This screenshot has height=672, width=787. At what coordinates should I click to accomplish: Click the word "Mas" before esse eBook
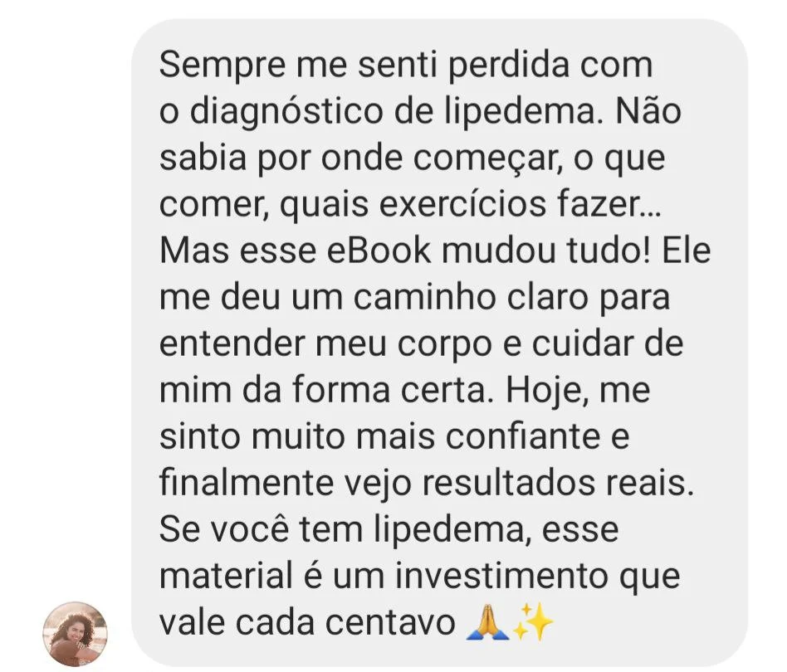coord(195,251)
